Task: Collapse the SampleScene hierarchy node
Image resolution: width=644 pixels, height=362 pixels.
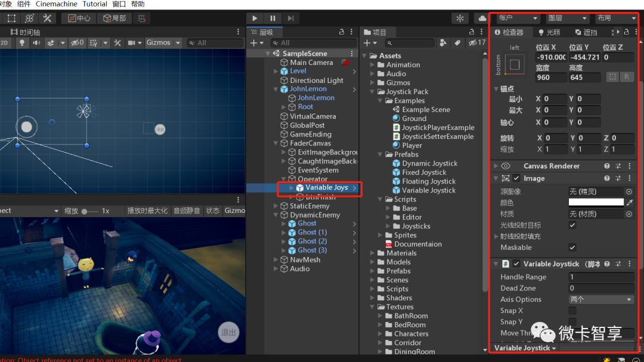Action: click(x=267, y=52)
